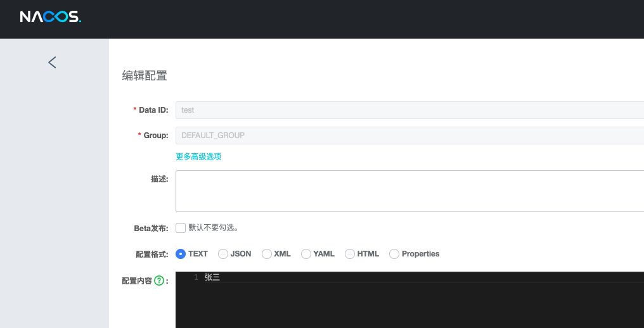Tick the Beta发布 checkbox
This screenshot has height=328, width=644.
point(181,228)
